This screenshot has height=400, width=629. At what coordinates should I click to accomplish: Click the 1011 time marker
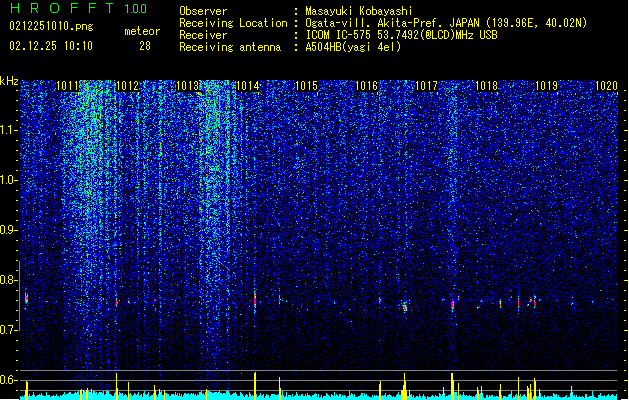(67, 86)
